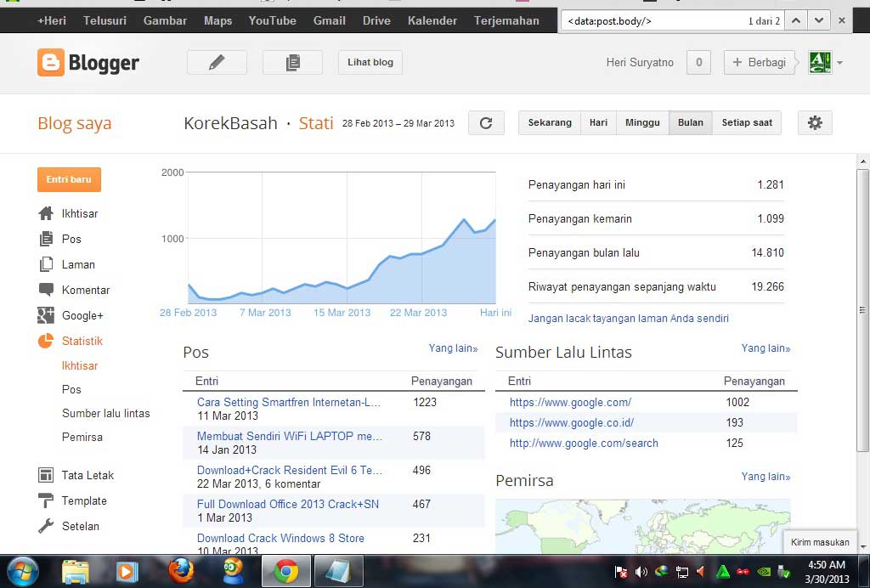
Task: Click the notifications count button showing 0
Action: 698,62
